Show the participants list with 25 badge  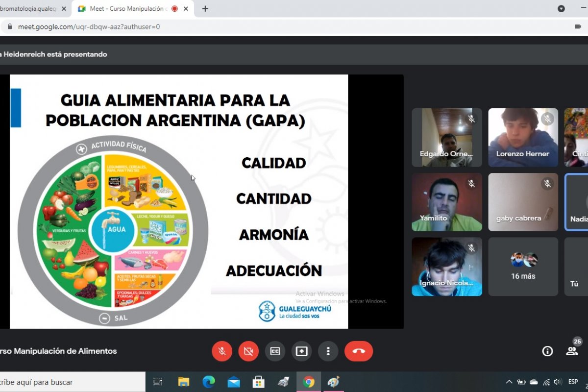pyautogui.click(x=572, y=350)
